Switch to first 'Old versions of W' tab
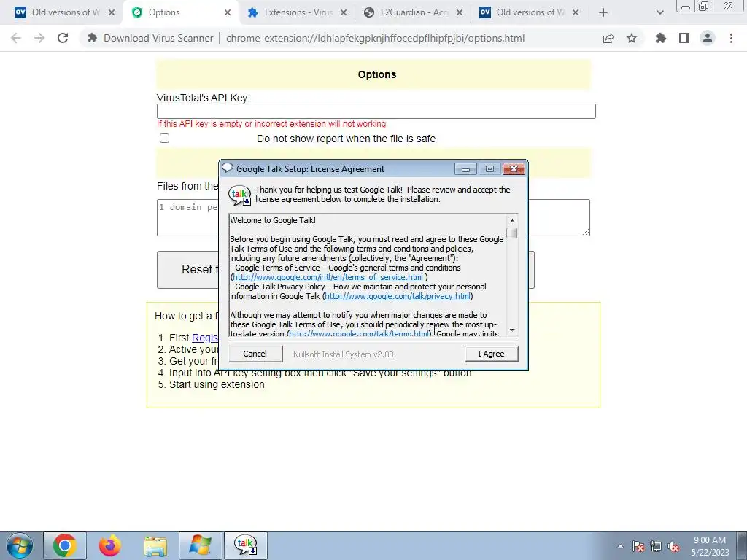747x560 pixels. (64, 12)
